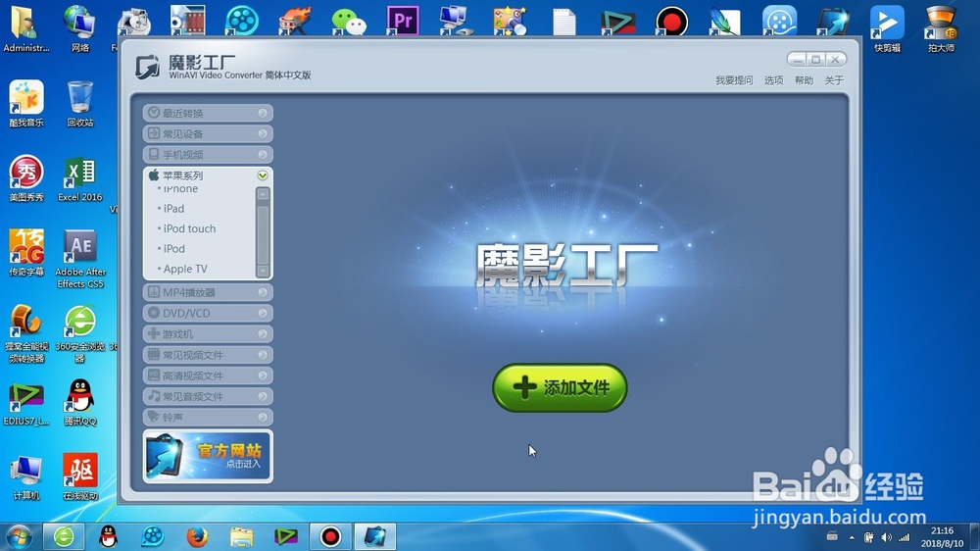This screenshot has height=551, width=980.
Task: Open 网络 desktop icon
Action: click(x=80, y=28)
